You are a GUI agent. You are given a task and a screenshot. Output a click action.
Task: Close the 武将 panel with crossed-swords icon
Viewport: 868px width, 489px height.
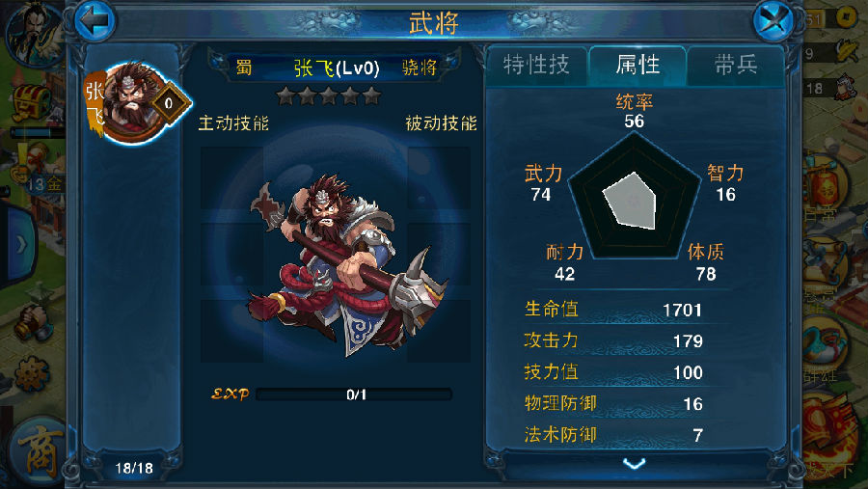773,21
